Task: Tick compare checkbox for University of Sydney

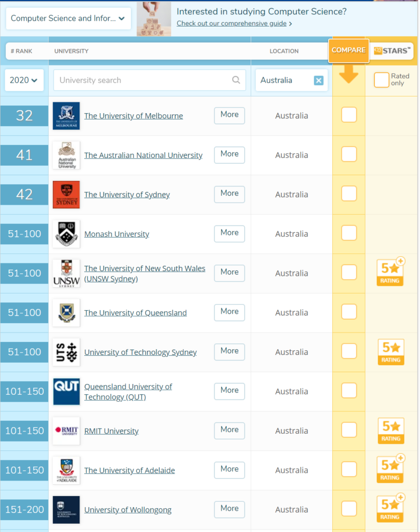Action: (x=349, y=193)
